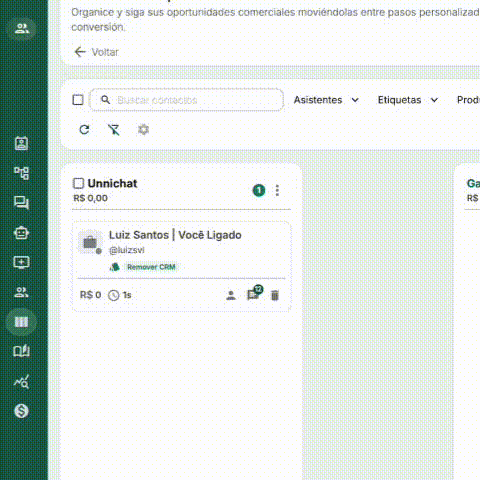Select the kanban board sidebar icon
The width and height of the screenshot is (480, 480).
(x=21, y=322)
